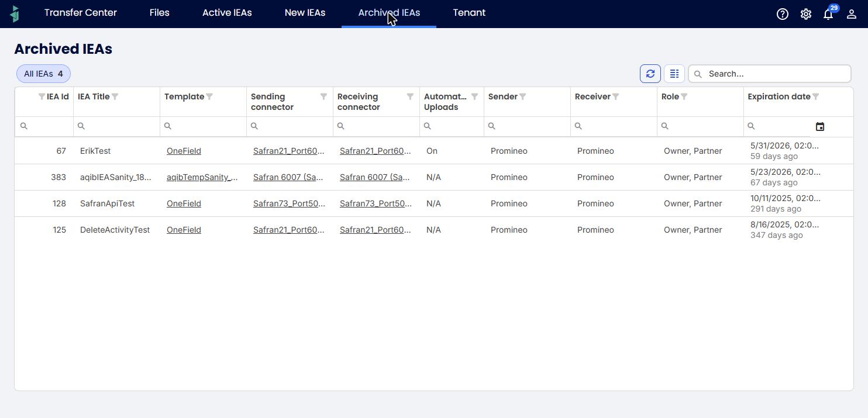Open DeleteActivityTest sending connector link
Screen dimensions: 868x418
[x=289, y=230]
